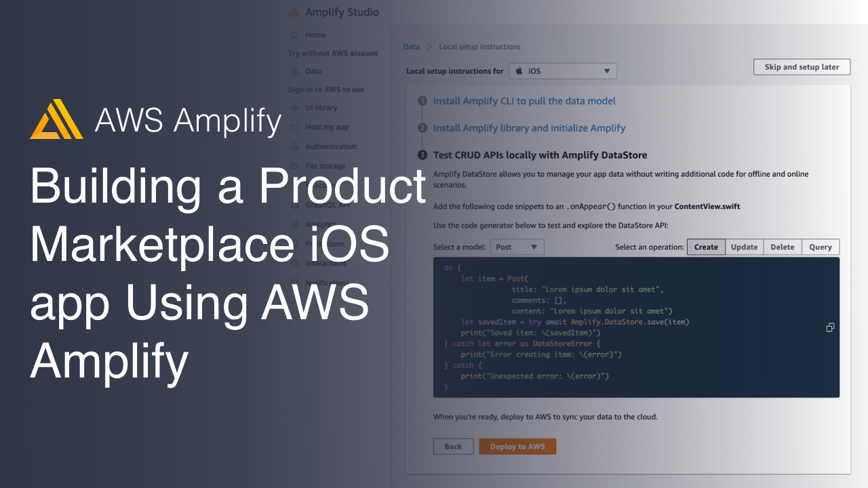
Task: Copy the code snippet with the copy icon
Action: 830,327
